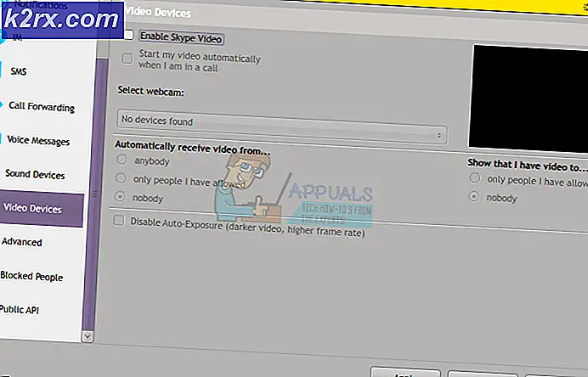The height and width of the screenshot is (377, 588).
Task: Open the Select webcam dropdown
Action: [281, 127]
